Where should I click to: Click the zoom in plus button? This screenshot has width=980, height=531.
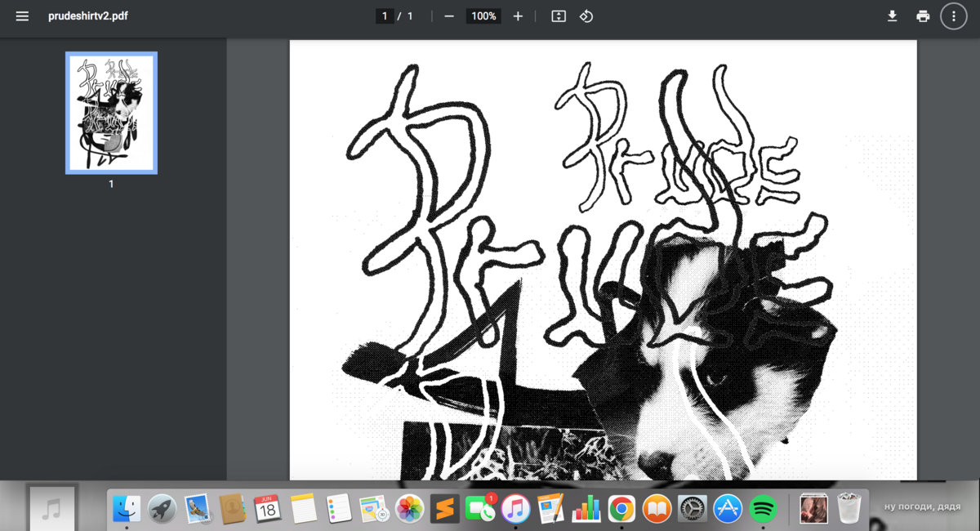518,16
